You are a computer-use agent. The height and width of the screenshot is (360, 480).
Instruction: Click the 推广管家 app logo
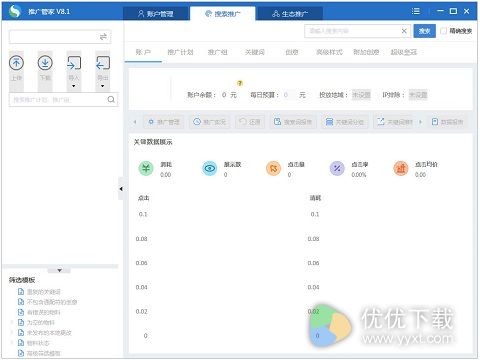click(x=15, y=11)
